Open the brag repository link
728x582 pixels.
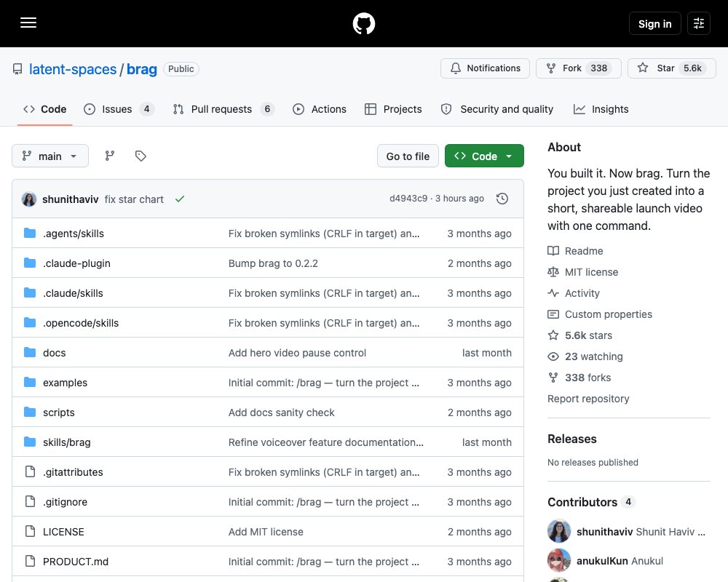142,69
